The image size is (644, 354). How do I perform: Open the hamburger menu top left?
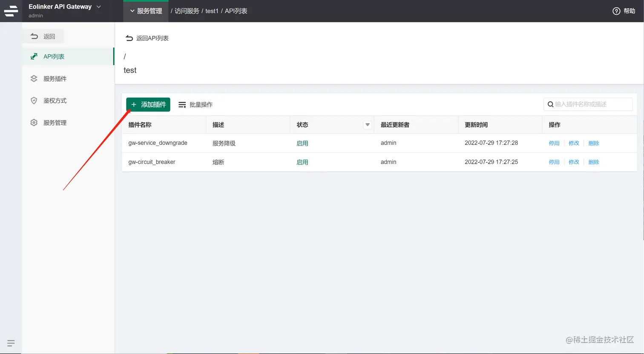(11, 11)
